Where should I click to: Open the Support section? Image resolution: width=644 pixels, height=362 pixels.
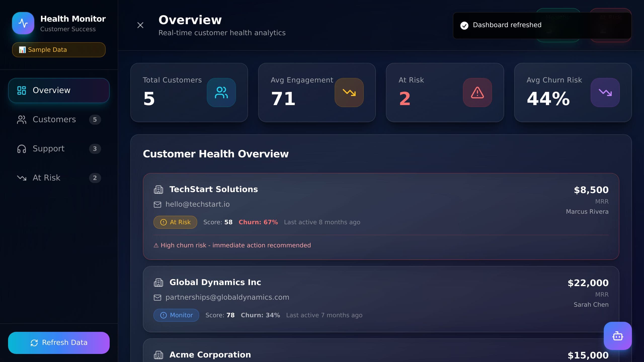tap(59, 149)
